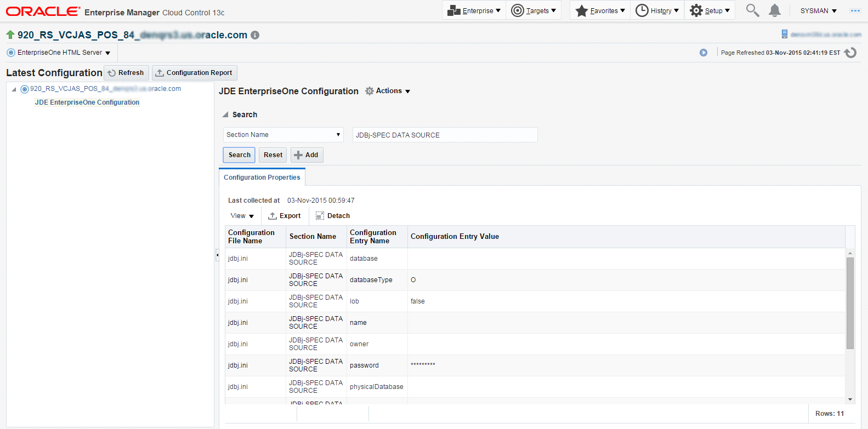
Task: Select the Configuration Properties tab
Action: (262, 178)
